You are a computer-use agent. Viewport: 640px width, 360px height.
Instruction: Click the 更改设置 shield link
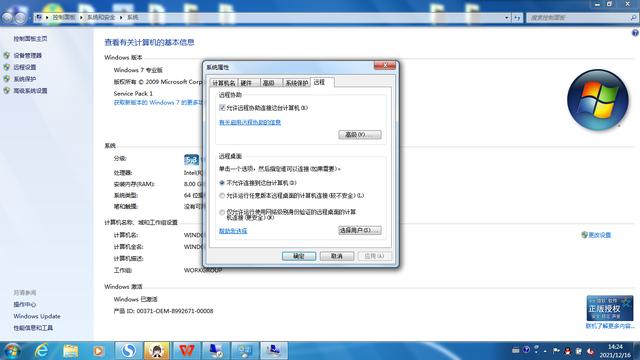[x=596, y=235]
